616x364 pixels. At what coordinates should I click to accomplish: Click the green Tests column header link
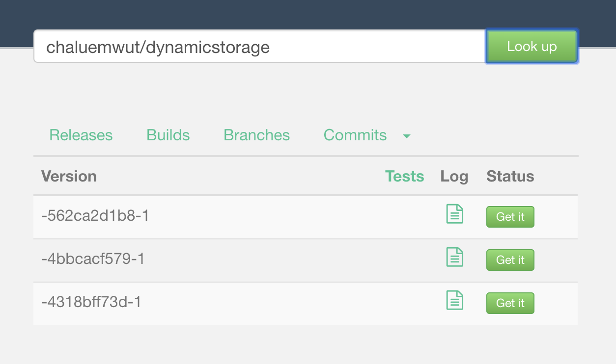(x=404, y=177)
